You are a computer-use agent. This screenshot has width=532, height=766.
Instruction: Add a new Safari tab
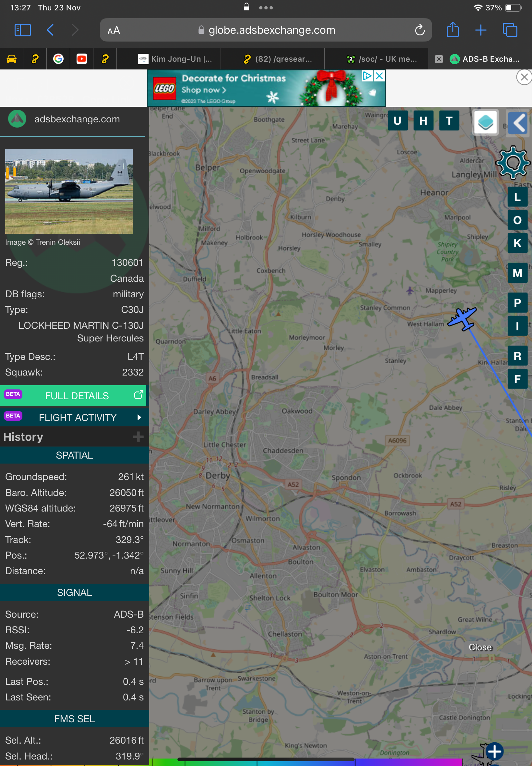(480, 30)
